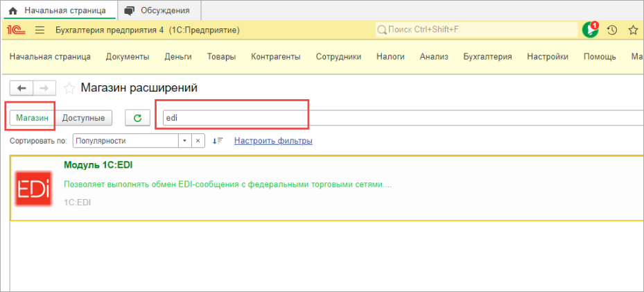Switch to the Начальная страница tab
The width and height of the screenshot is (644, 292).
tap(60, 10)
